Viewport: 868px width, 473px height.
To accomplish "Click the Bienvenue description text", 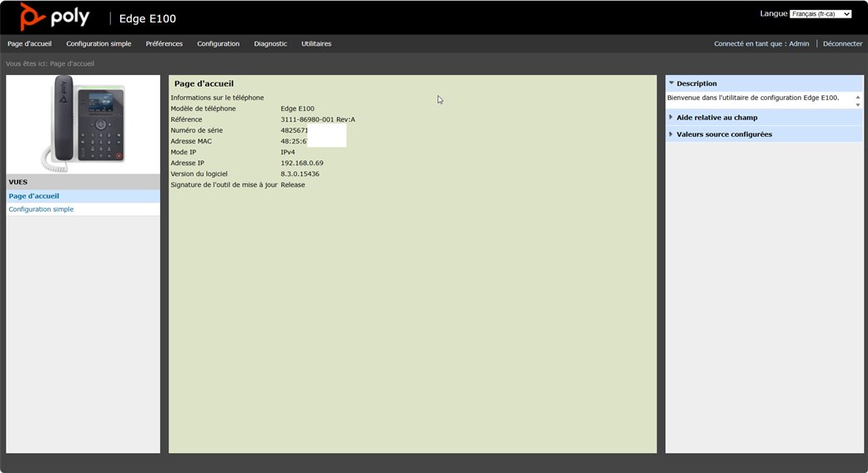I will click(753, 98).
